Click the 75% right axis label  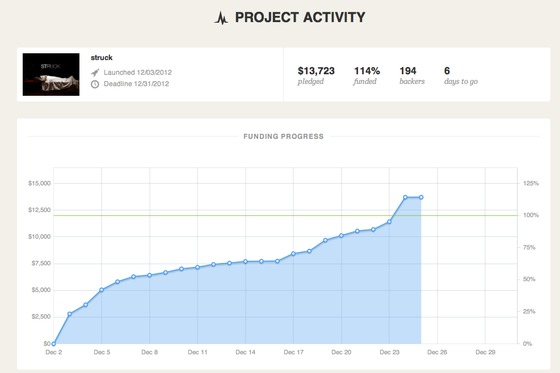(529, 247)
